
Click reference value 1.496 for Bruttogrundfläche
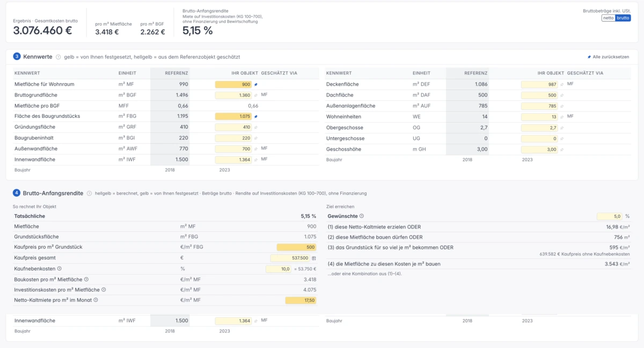click(181, 95)
